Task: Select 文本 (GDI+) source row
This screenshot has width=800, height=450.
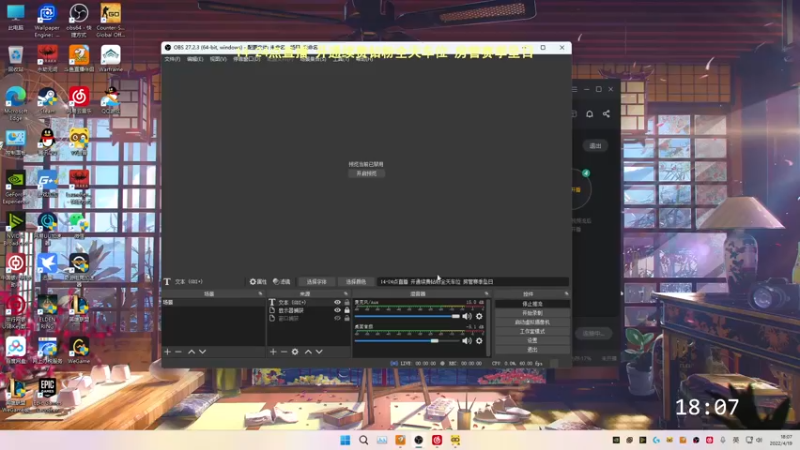Action: click(309, 303)
